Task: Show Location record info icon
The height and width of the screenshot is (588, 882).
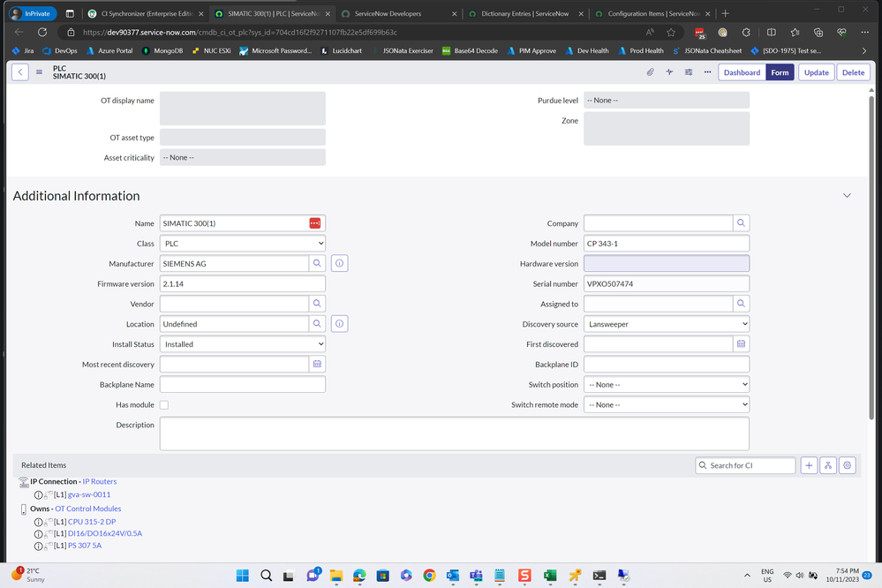Action: pyautogui.click(x=339, y=324)
